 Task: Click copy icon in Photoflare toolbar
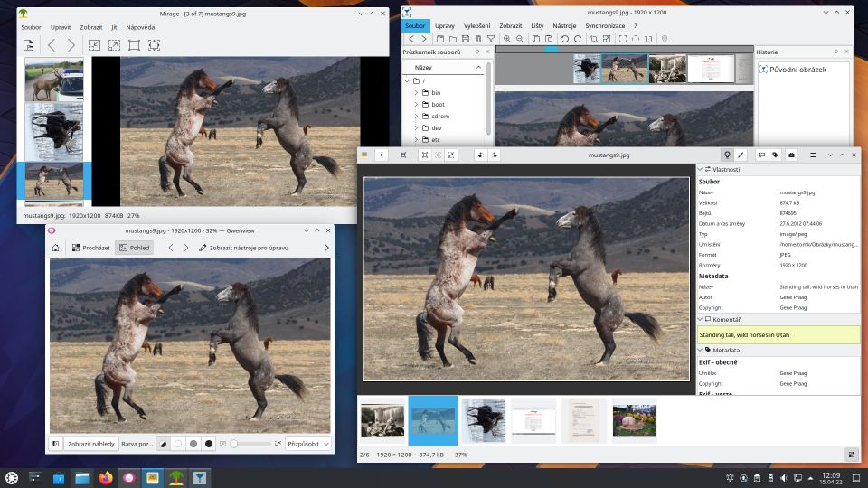click(536, 39)
